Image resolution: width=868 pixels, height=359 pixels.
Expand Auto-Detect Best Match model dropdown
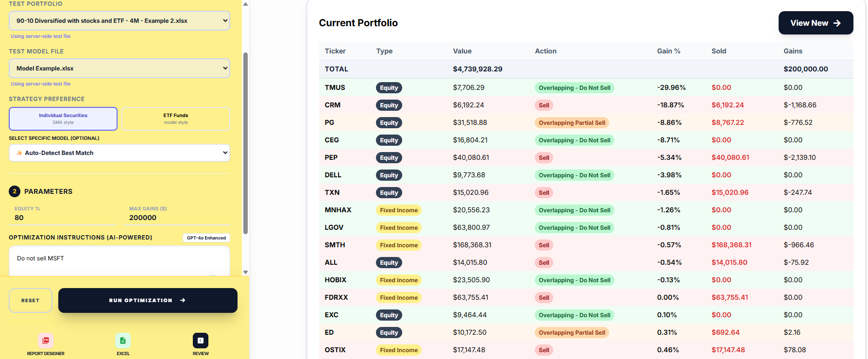(119, 153)
